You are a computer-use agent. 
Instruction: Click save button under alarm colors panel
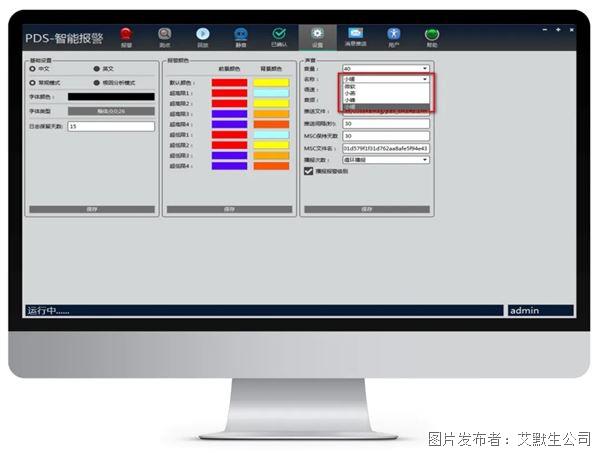(x=229, y=209)
